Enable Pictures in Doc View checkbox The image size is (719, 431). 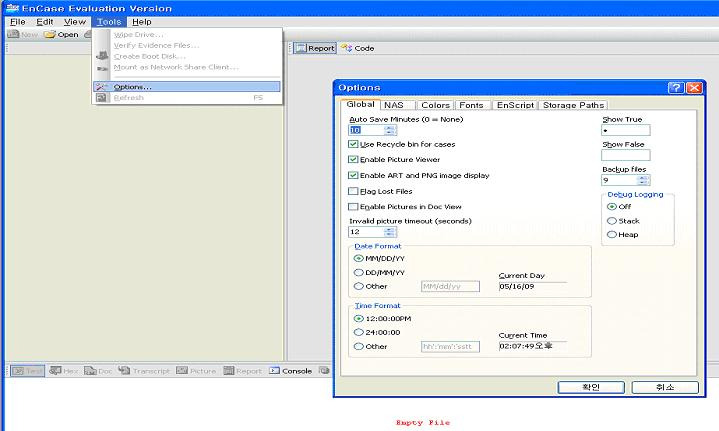point(353,207)
